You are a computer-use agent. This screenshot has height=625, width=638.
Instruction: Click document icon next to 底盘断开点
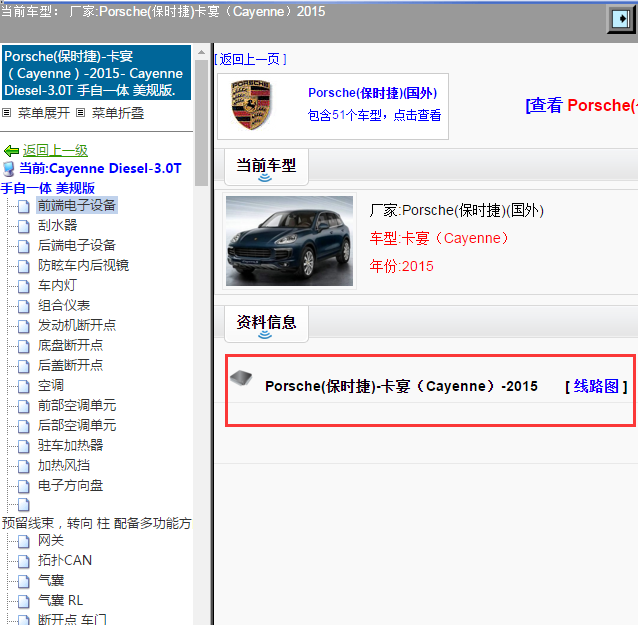click(24, 346)
